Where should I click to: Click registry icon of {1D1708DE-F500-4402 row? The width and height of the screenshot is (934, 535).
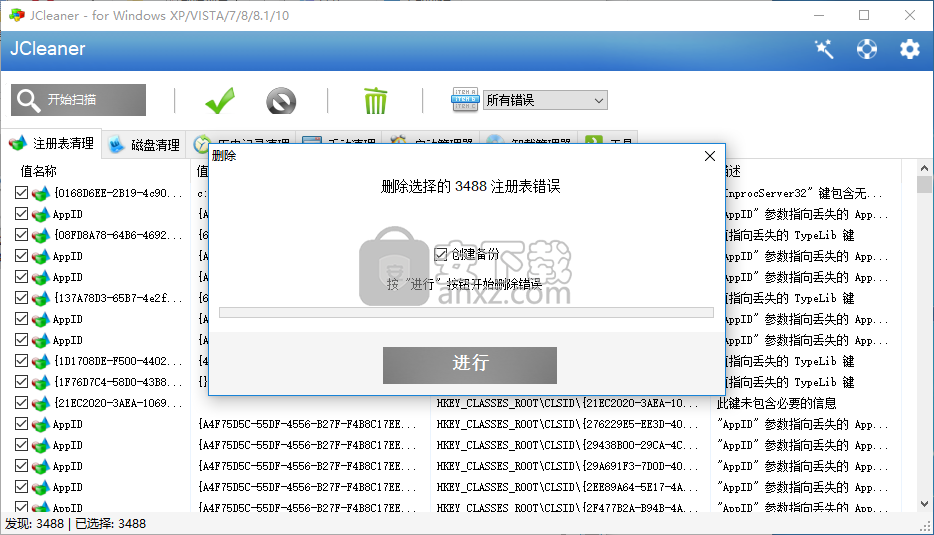[x=41, y=361]
